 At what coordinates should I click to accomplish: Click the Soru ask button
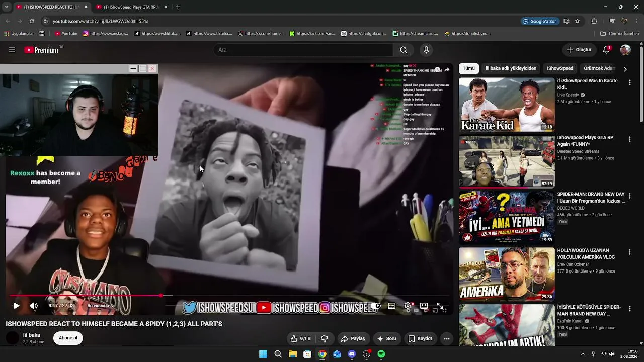386,339
